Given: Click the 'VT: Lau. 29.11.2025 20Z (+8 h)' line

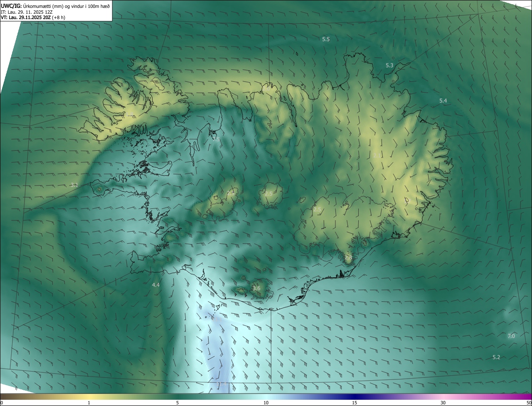Looking at the screenshot, I should (x=33, y=17).
